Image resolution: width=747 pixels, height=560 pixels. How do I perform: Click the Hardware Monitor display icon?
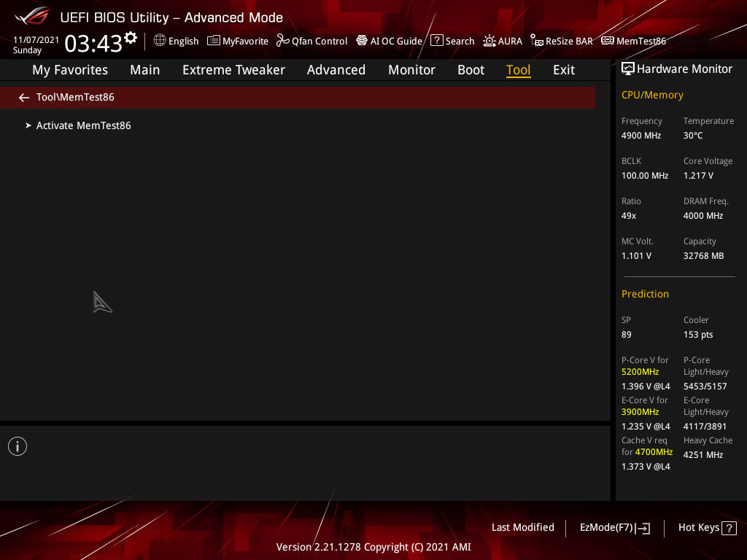[x=628, y=69]
